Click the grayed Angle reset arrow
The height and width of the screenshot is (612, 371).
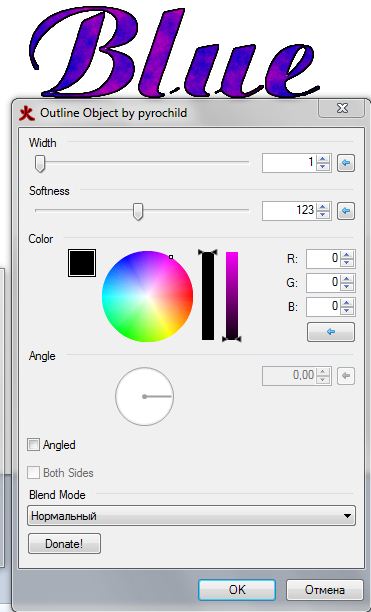tap(346, 376)
